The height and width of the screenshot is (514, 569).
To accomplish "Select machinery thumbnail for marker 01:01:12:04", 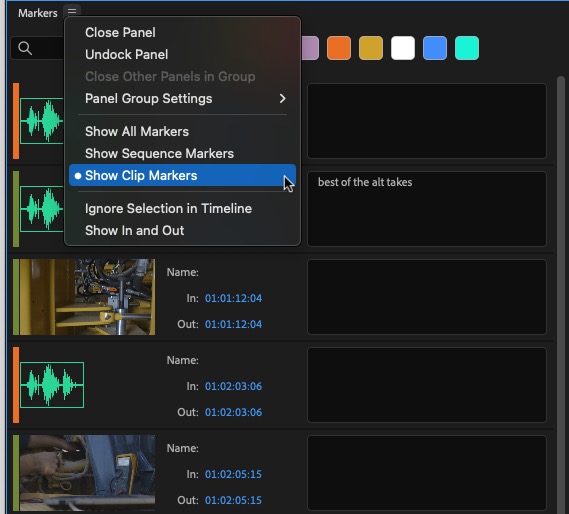I will pos(87,297).
